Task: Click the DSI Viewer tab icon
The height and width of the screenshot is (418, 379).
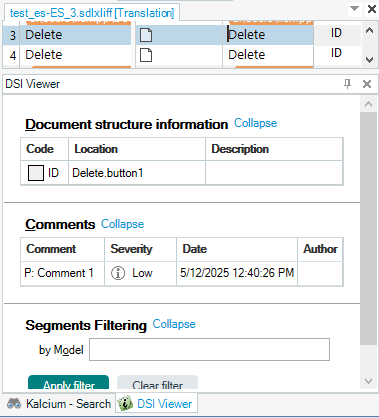Action: pos(125,404)
